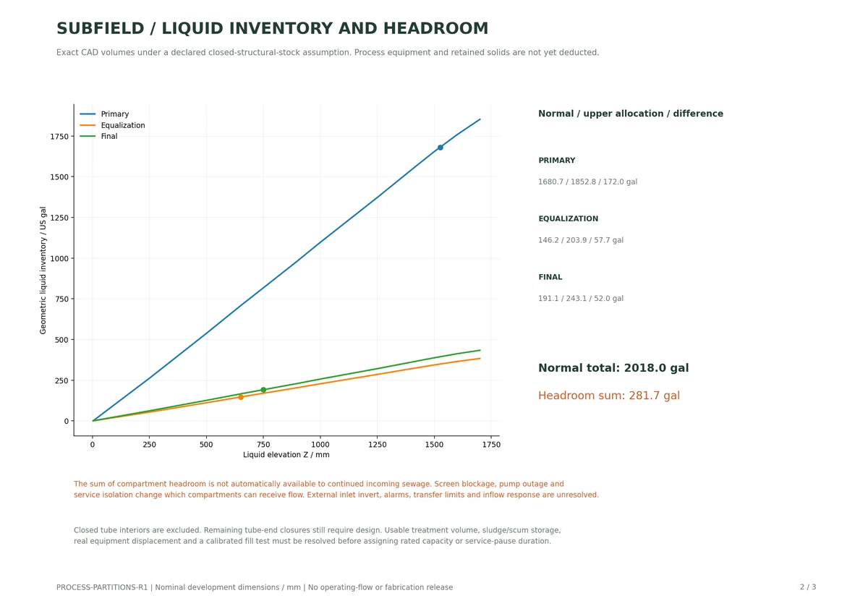Select the Equalization legend entry
Screen dimensions: 868x614
[112, 125]
